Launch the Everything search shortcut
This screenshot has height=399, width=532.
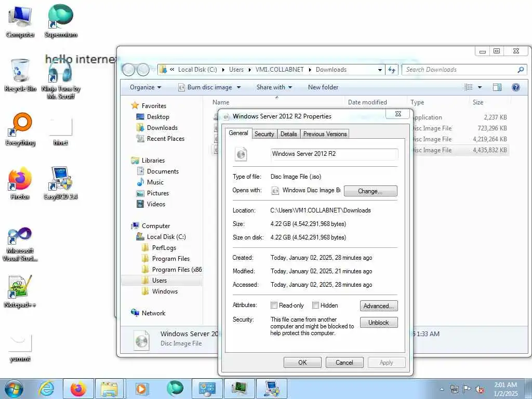(x=20, y=129)
